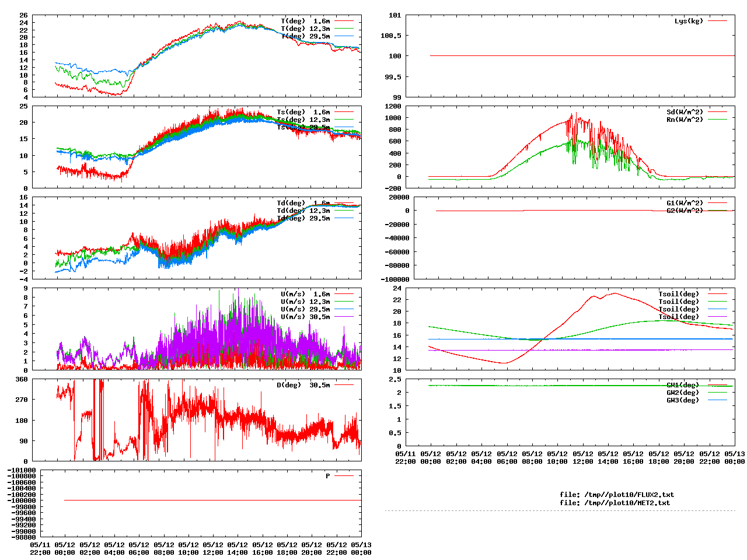Screen dimensions: 747x560
Task: Pick the 'U(m/s) 30.5m' legend entry
Action: [x=305, y=317]
